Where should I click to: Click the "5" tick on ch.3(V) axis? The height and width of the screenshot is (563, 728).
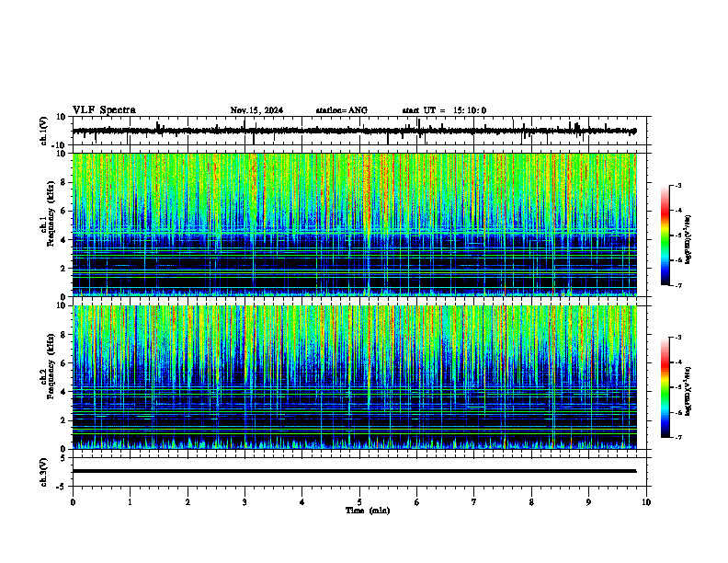(x=64, y=458)
